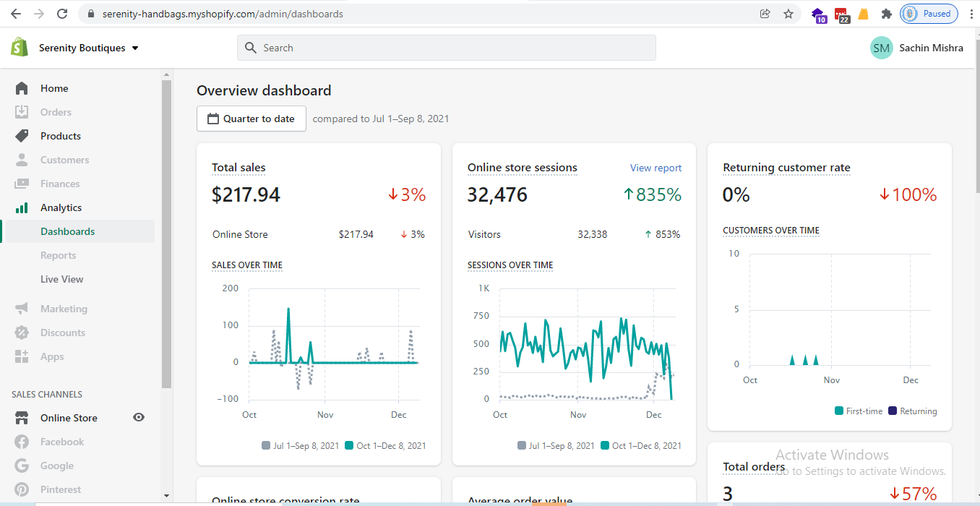Click the Returning legend swatch
Viewport: 980px width, 506px height.
pyautogui.click(x=893, y=411)
